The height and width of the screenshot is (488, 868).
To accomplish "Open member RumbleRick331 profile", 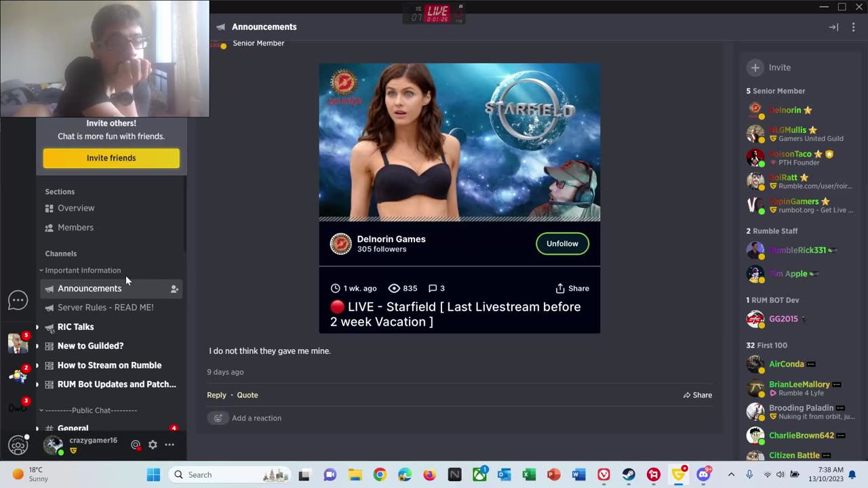I will coord(797,250).
